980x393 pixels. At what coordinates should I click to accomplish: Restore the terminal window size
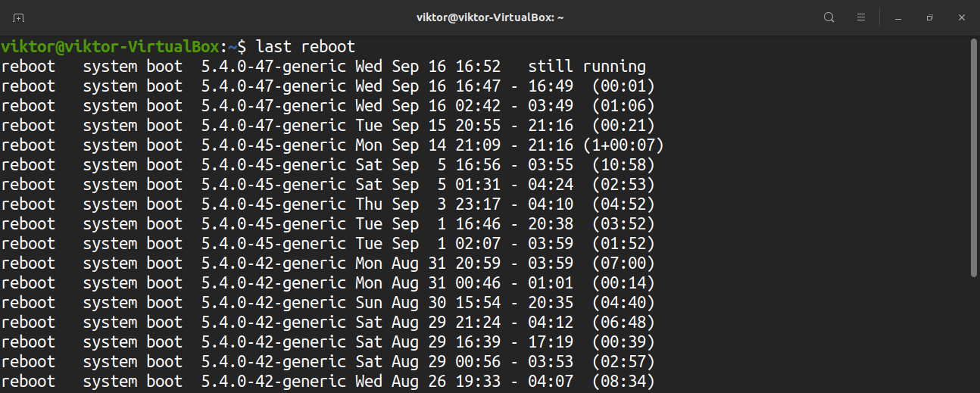(x=929, y=17)
